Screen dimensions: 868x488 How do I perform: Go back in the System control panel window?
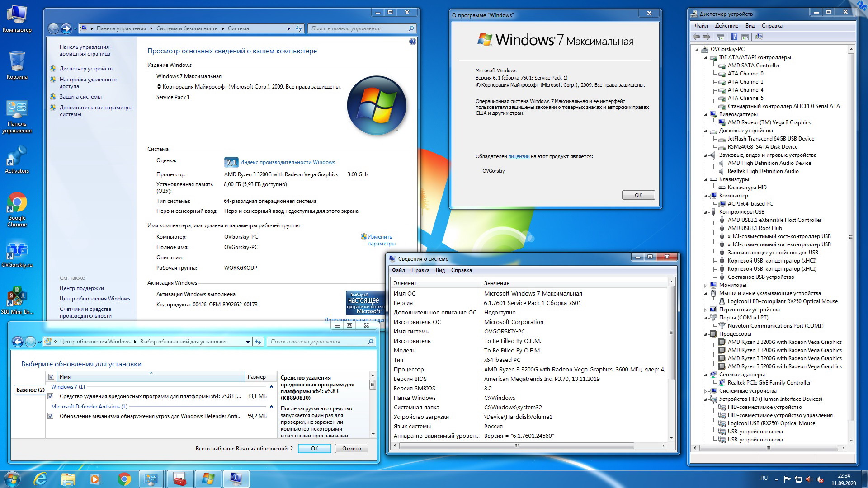pyautogui.click(x=53, y=28)
